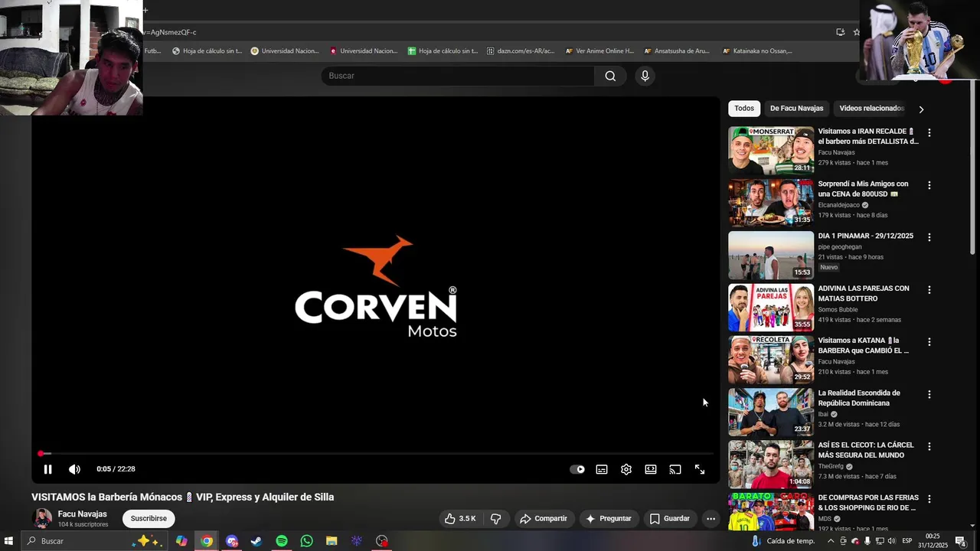The height and width of the screenshot is (551, 980).
Task: Open File Explorer from the taskbar
Action: tap(332, 541)
